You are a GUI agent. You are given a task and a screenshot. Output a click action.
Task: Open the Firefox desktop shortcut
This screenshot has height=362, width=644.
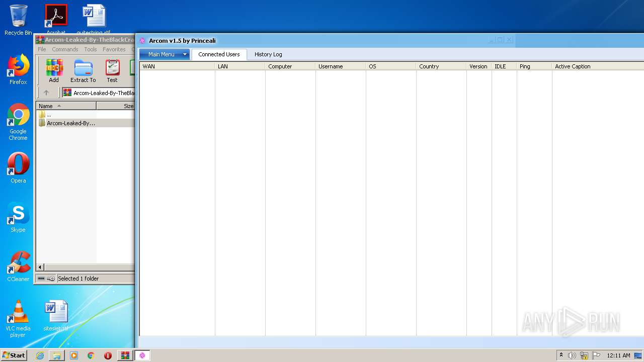click(x=18, y=70)
